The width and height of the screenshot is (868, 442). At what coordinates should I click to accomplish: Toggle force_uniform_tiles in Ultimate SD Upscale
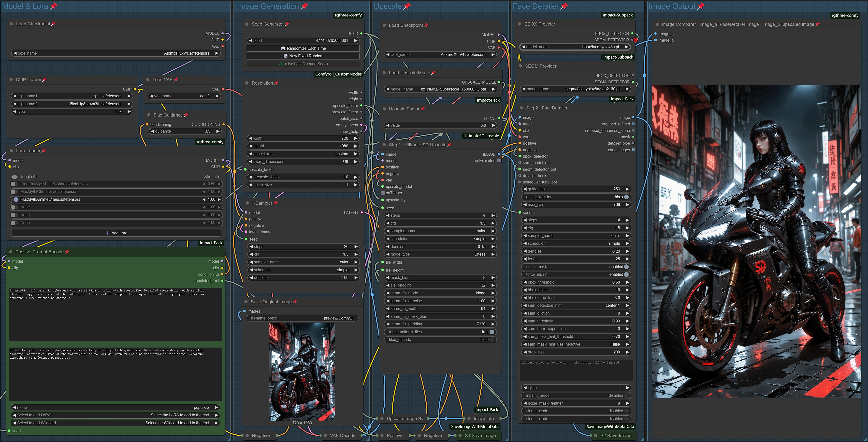[x=492, y=332]
